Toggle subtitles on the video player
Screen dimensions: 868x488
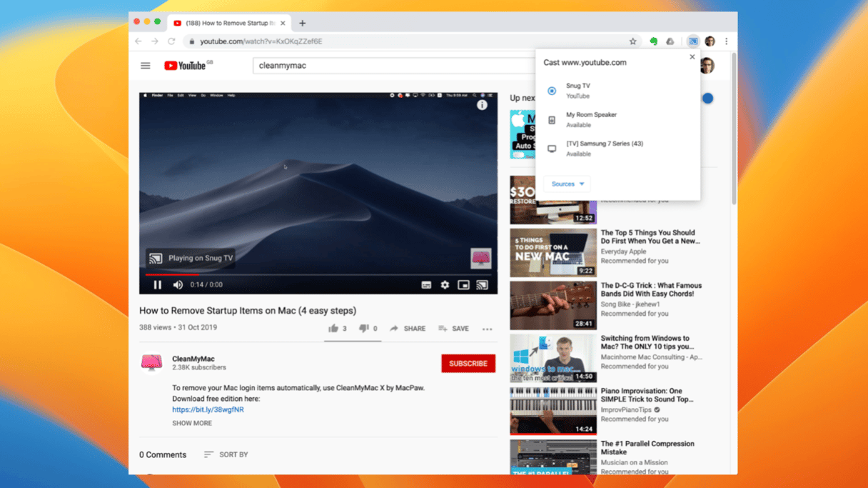click(426, 285)
